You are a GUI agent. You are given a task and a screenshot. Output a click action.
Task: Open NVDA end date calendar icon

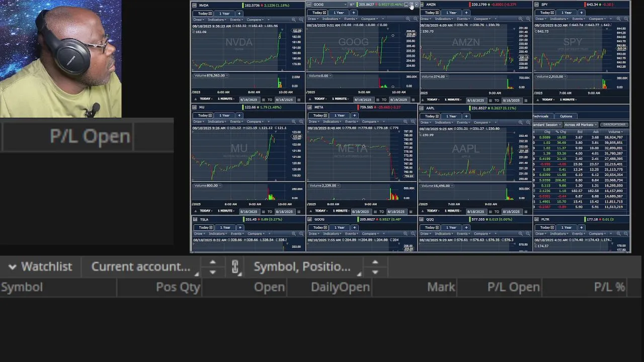(299, 100)
